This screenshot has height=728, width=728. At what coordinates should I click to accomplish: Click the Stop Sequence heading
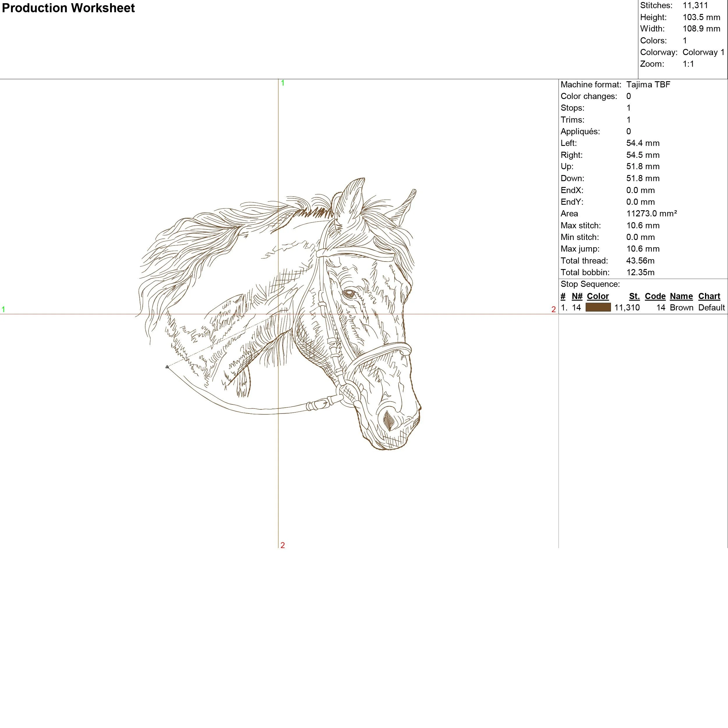590,284
